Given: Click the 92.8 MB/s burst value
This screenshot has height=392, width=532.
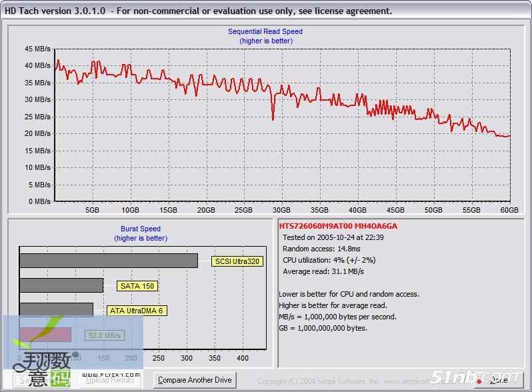Looking at the screenshot, I should 105,335.
